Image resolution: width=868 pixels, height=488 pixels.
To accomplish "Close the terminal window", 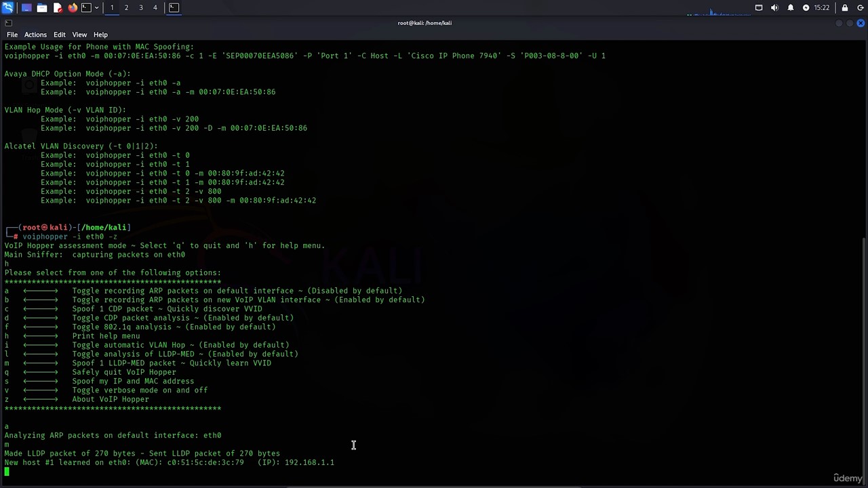I will 861,23.
